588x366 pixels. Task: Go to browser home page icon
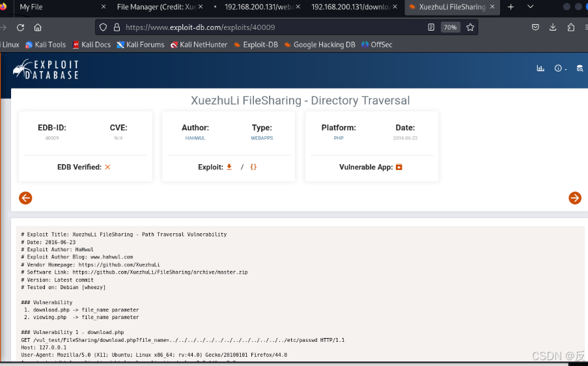38,27
